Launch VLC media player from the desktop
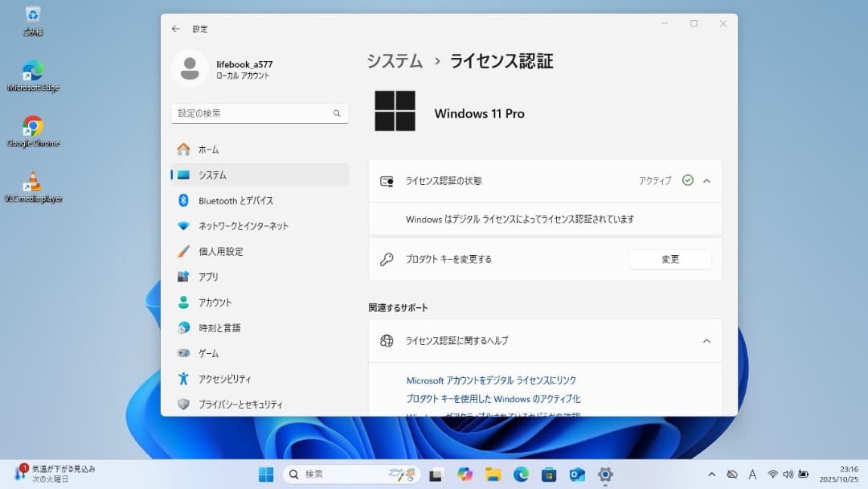The image size is (868, 489). click(x=32, y=179)
